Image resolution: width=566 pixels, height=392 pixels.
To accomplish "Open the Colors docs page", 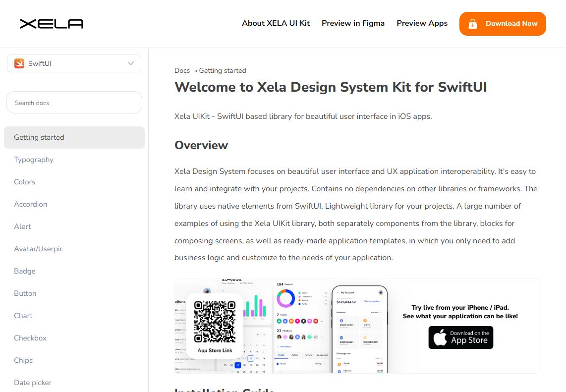I will [25, 182].
